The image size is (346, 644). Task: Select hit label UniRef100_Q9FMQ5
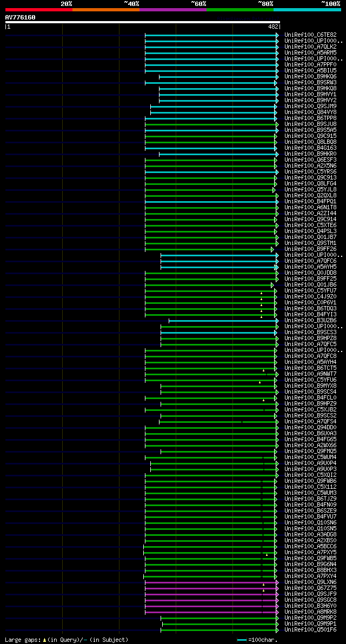310,452
